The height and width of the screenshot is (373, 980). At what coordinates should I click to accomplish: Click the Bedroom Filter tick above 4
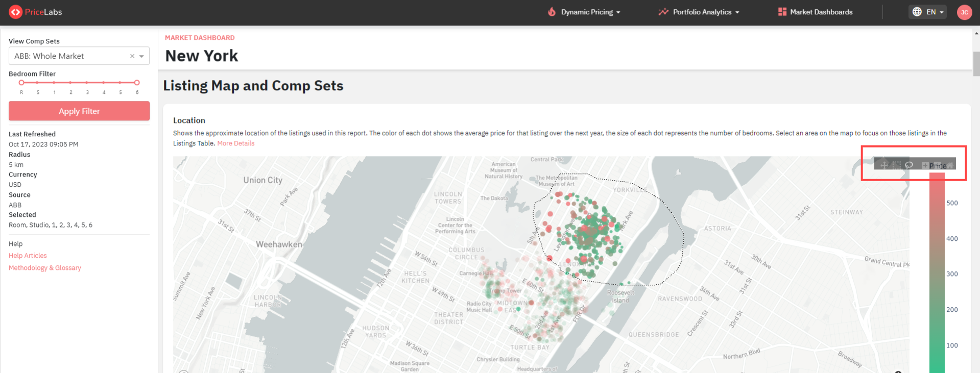pyautogui.click(x=104, y=82)
